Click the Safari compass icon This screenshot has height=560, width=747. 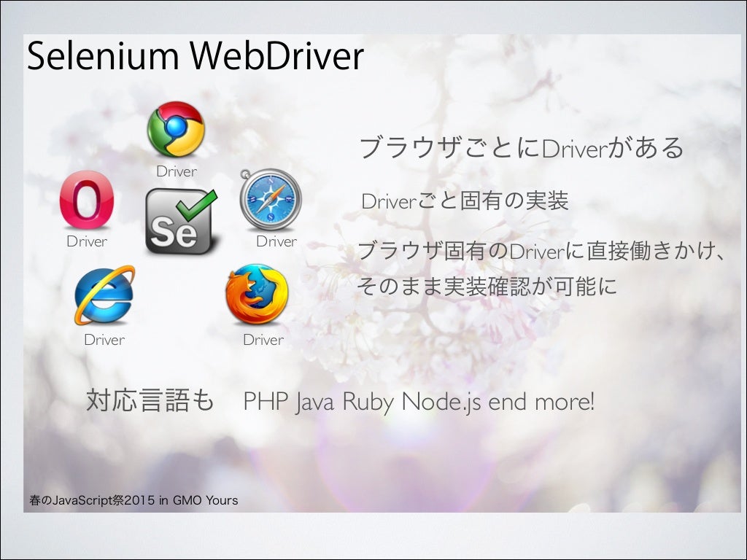click(x=271, y=199)
